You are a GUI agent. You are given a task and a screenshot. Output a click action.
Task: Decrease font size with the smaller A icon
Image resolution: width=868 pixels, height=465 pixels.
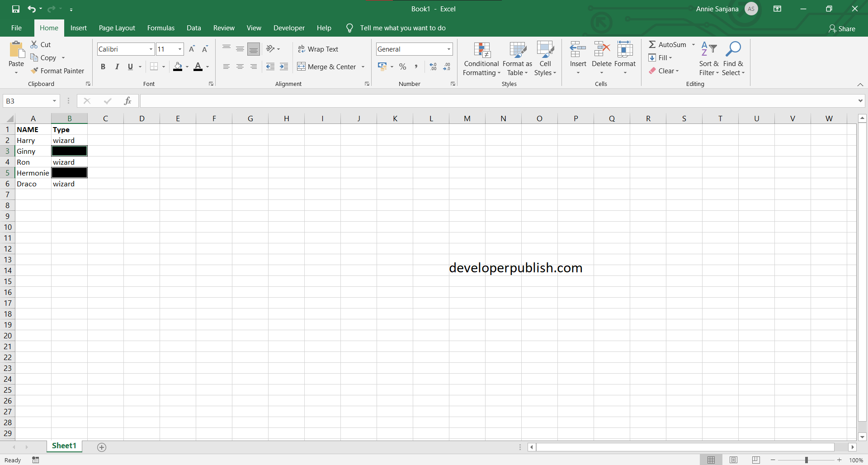205,49
